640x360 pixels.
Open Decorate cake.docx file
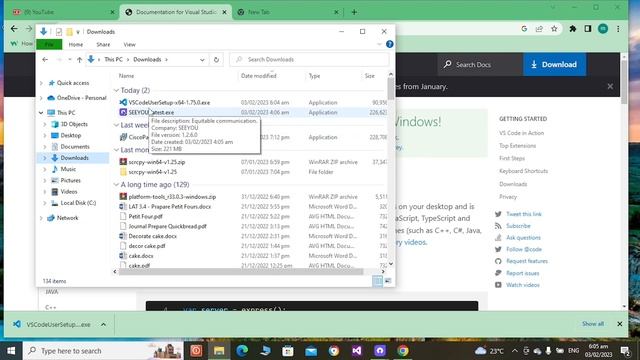click(153, 236)
